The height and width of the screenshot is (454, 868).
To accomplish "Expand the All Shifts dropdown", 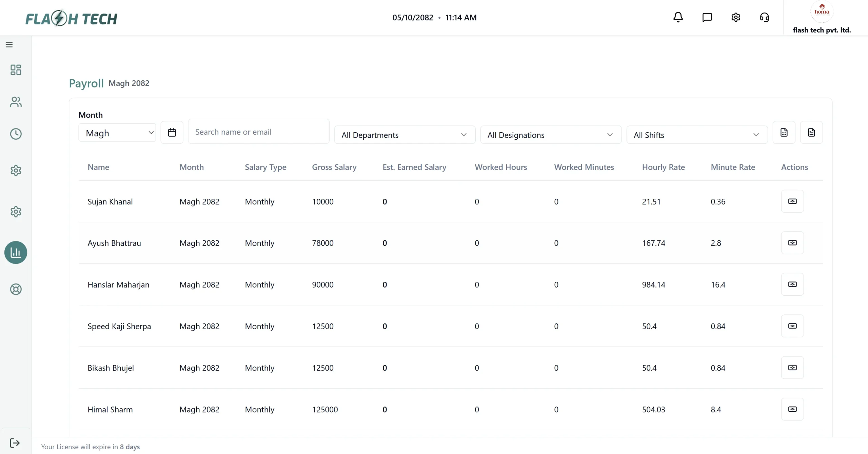I will (696, 135).
